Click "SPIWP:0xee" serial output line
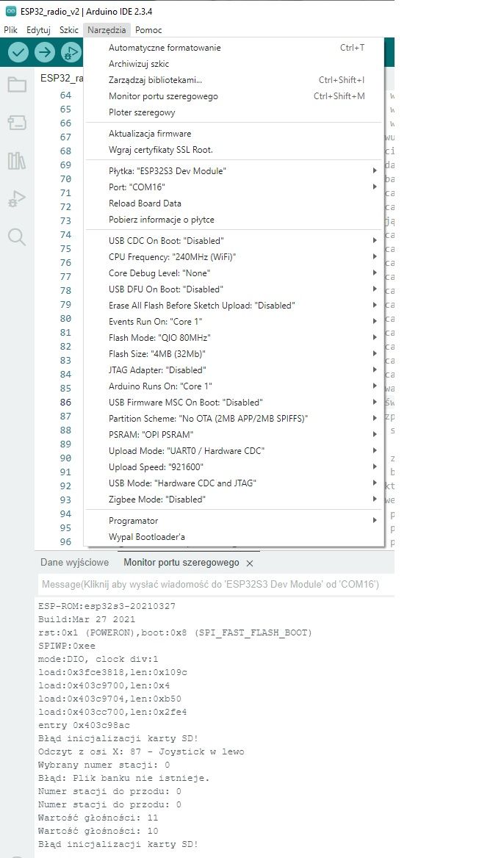Viewport: 504px width, 858px height. point(67,646)
